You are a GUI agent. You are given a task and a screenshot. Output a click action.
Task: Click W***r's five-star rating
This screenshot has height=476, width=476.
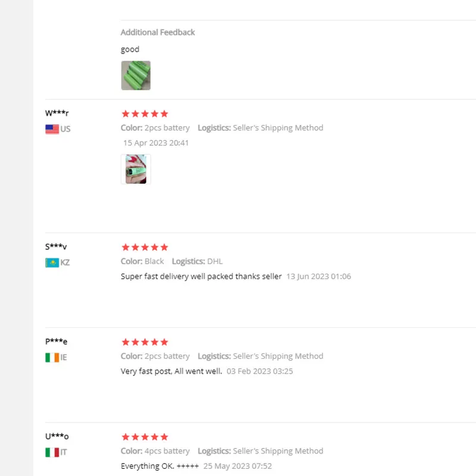coord(145,114)
